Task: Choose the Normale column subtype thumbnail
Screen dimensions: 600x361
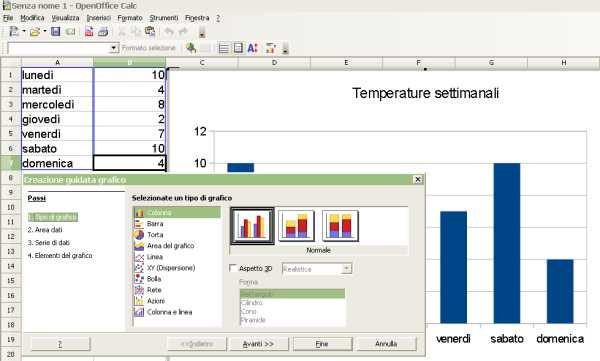Action: point(253,226)
